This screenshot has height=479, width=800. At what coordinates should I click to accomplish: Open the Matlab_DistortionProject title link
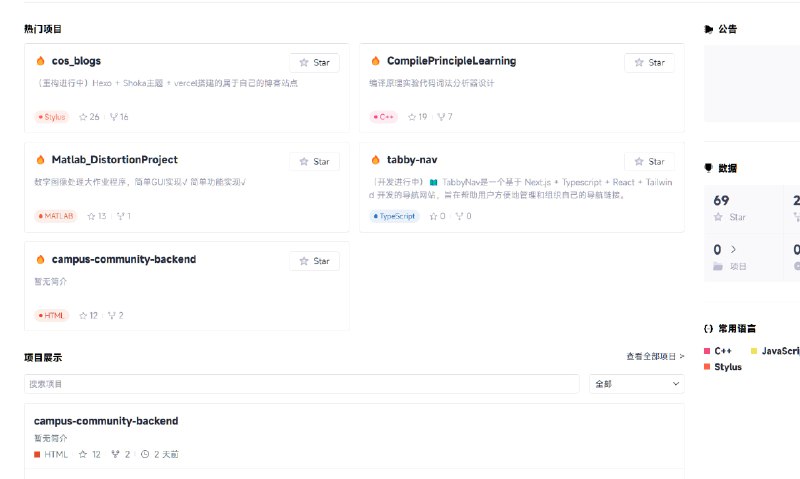(114, 160)
